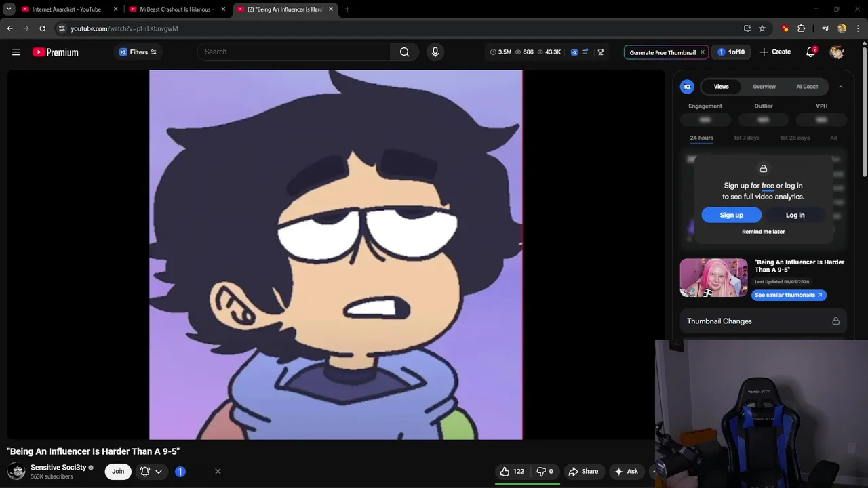Open the Filters dropdown
The image size is (868, 488).
pos(138,52)
